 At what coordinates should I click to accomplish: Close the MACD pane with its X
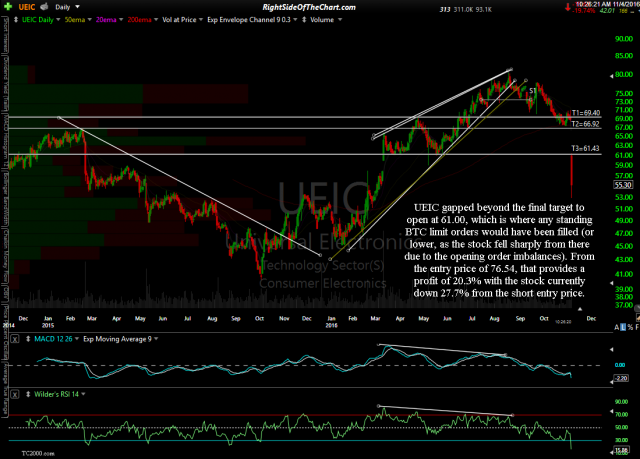click(x=15, y=339)
